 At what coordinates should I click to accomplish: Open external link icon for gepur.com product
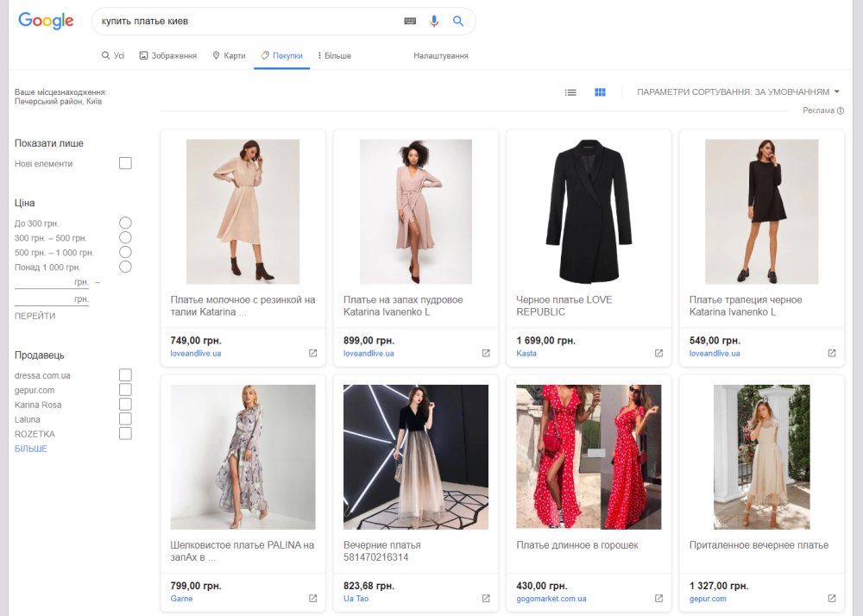tap(832, 598)
